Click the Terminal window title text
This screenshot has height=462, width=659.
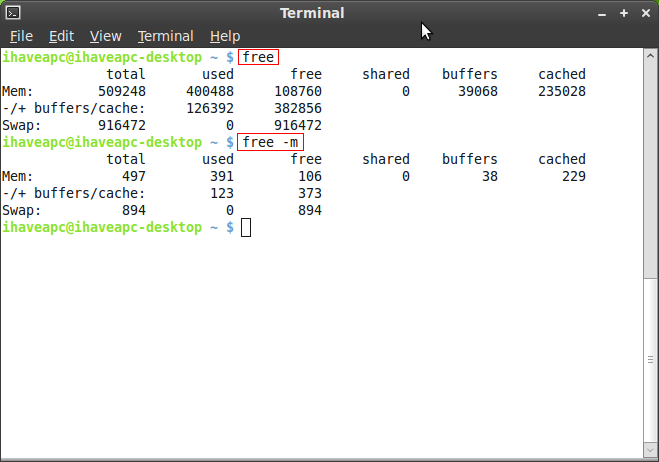(x=312, y=13)
